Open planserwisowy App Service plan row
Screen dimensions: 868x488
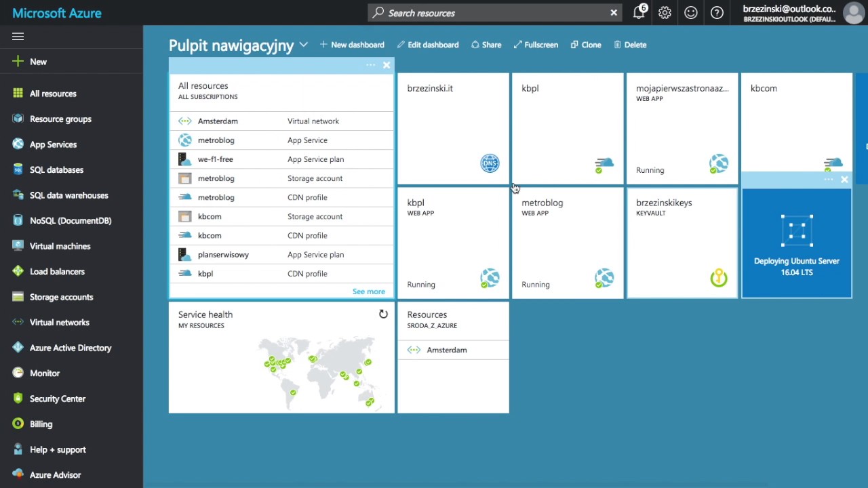(x=281, y=254)
